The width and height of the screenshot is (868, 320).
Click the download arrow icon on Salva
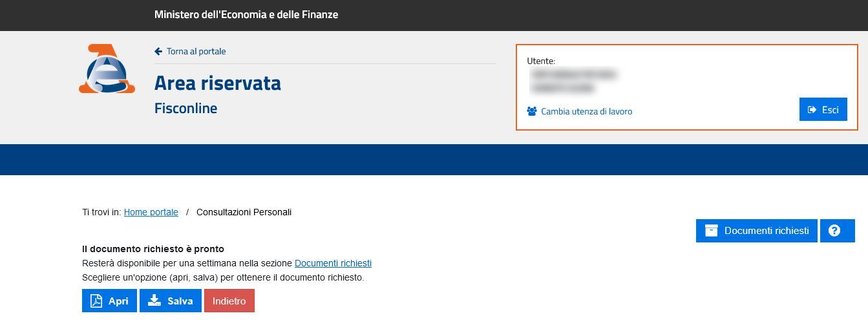154,301
